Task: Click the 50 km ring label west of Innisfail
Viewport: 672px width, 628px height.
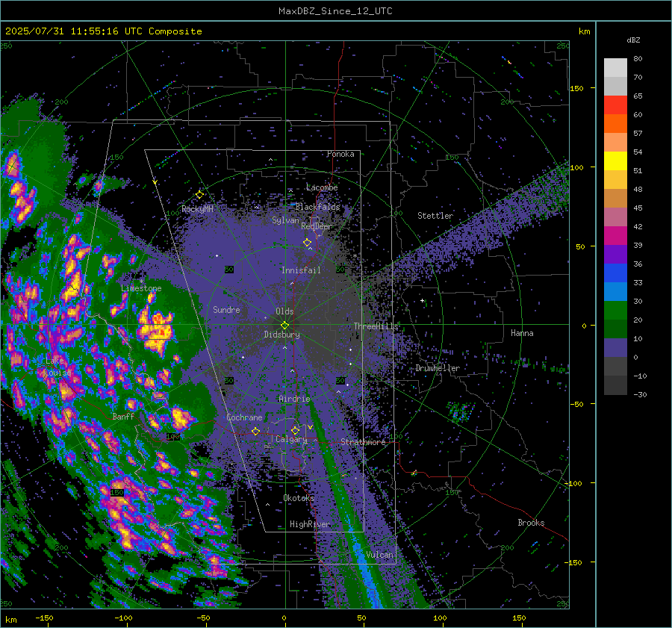Action: (x=229, y=270)
